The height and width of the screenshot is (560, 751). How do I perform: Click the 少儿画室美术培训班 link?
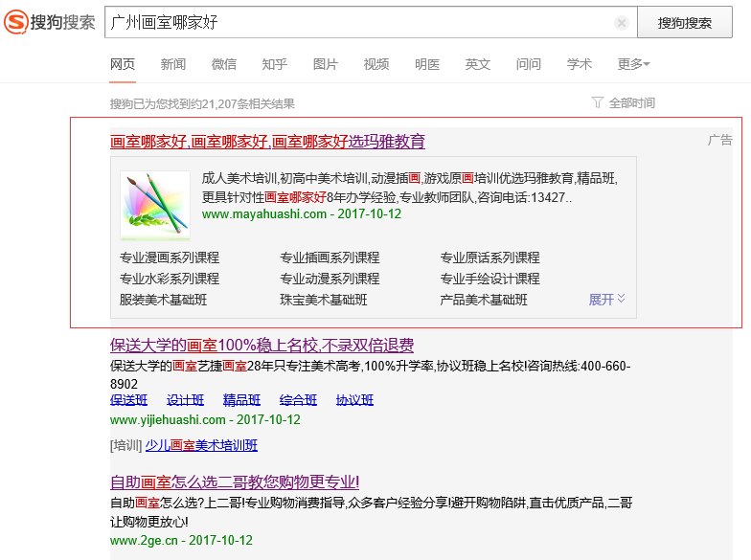pyautogui.click(x=201, y=445)
